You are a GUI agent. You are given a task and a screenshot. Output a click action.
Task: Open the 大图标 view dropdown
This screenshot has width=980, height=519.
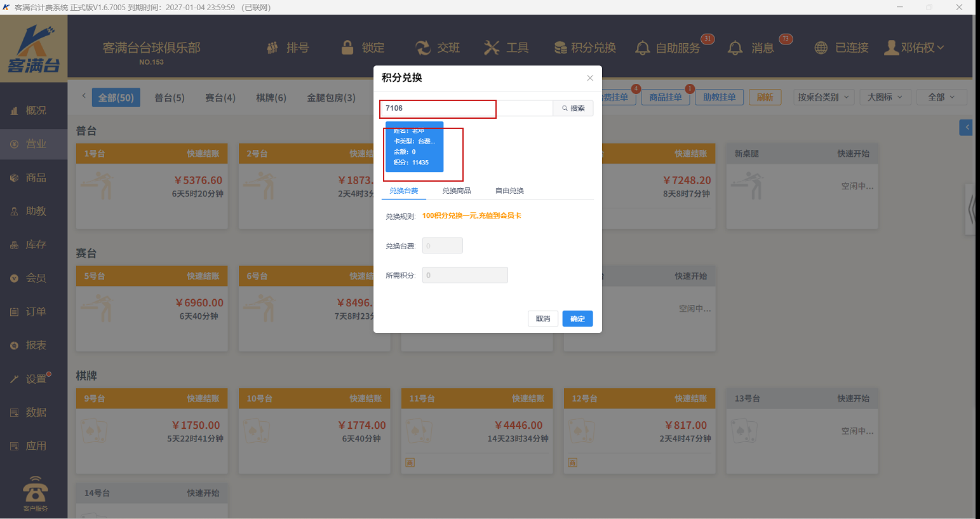885,97
